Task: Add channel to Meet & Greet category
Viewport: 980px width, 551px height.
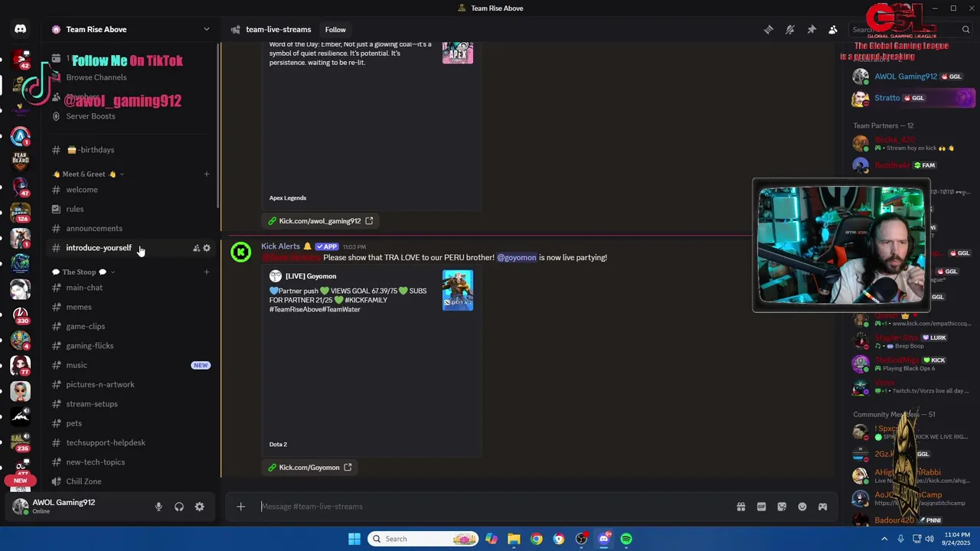Action: [207, 174]
